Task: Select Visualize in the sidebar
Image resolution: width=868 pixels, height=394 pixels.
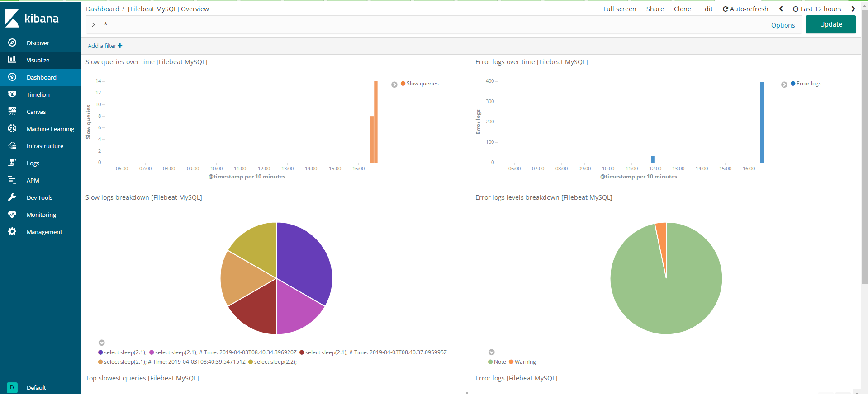Action: tap(38, 60)
